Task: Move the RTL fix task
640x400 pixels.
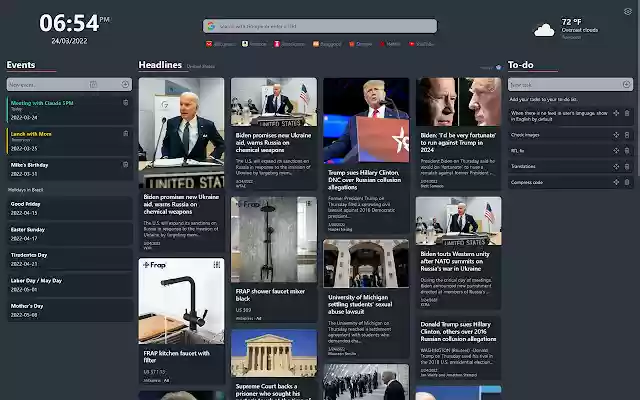Action: tap(616, 151)
